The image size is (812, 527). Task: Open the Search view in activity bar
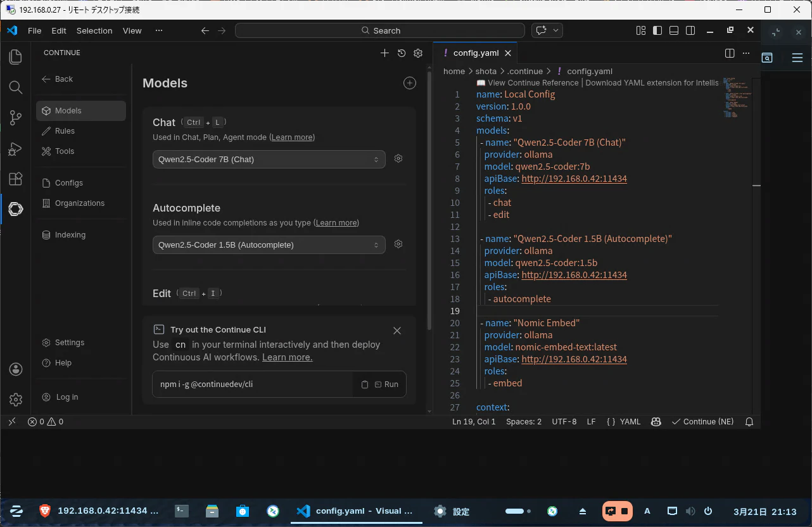16,87
